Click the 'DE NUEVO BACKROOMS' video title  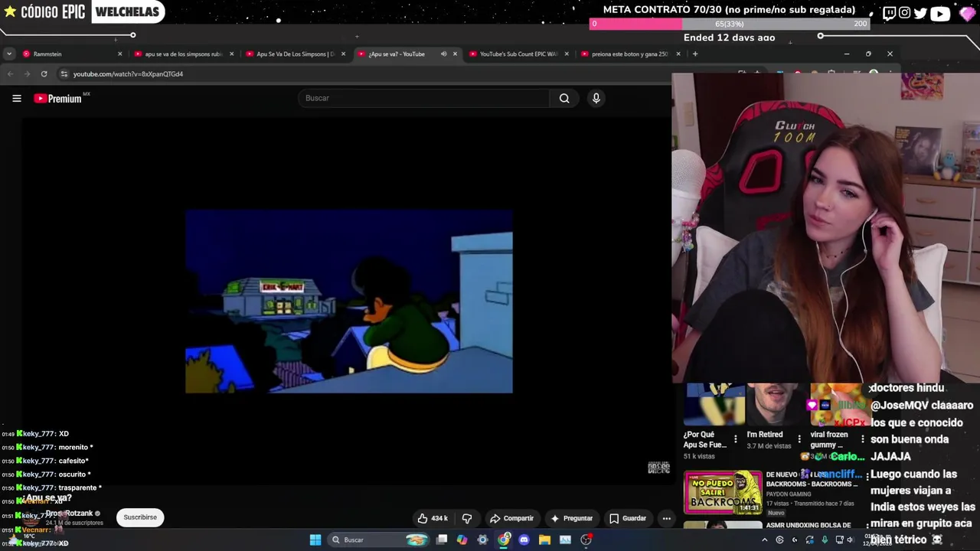[812, 479]
